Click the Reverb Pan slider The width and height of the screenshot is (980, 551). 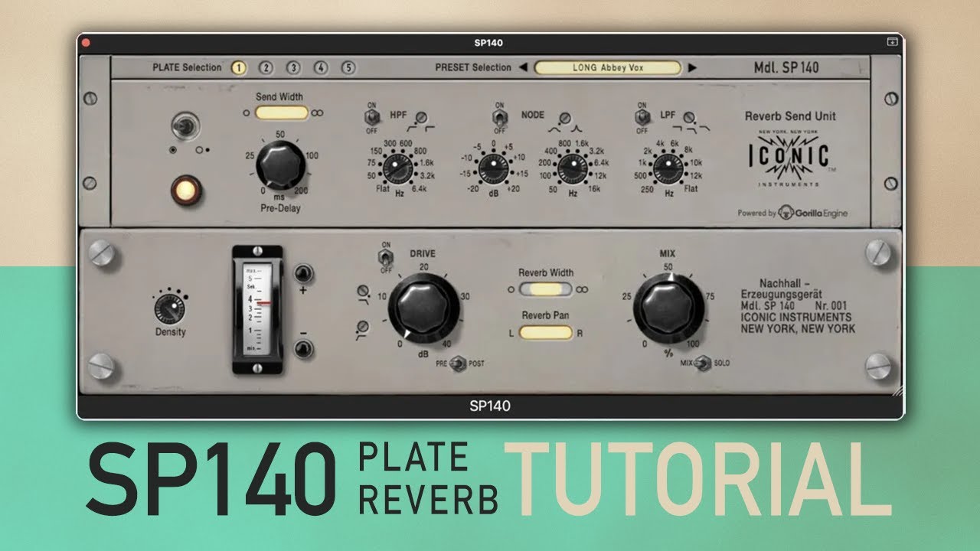click(x=546, y=332)
